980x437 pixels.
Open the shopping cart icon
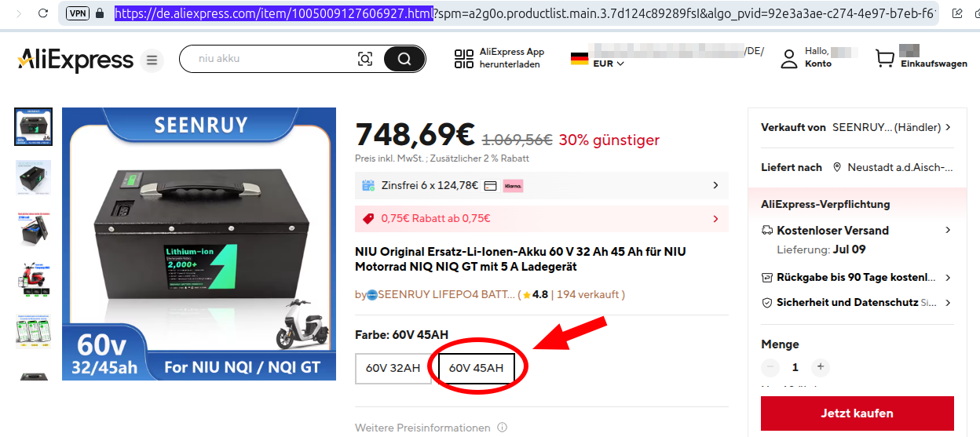pyautogui.click(x=885, y=59)
